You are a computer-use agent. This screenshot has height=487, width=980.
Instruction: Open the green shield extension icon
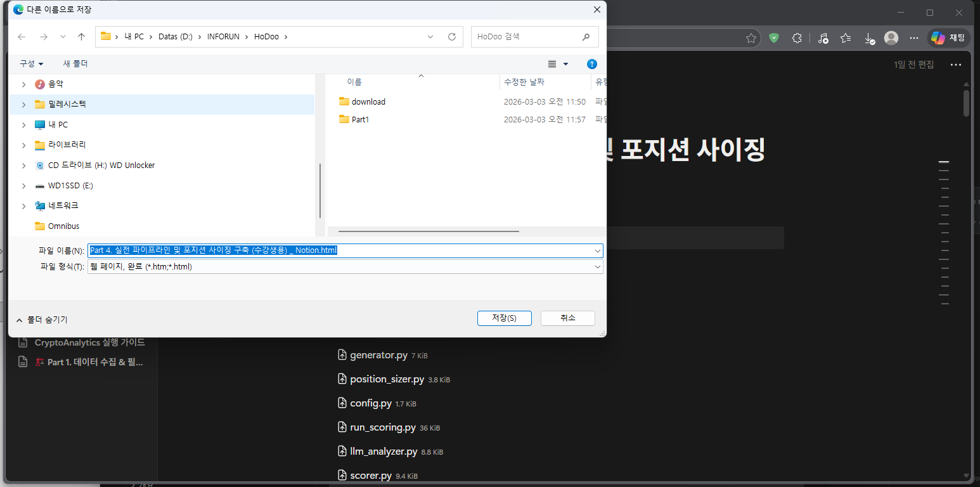click(774, 38)
